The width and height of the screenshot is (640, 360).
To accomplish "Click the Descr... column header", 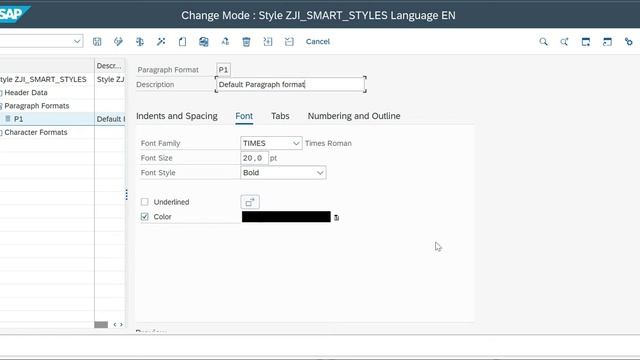I will point(109,66).
